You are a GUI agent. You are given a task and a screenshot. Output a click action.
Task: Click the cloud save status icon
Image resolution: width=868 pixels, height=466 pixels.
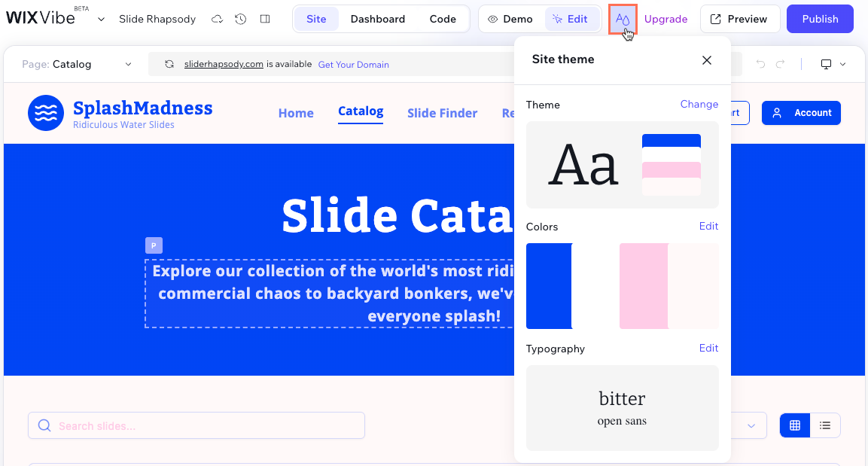click(217, 19)
